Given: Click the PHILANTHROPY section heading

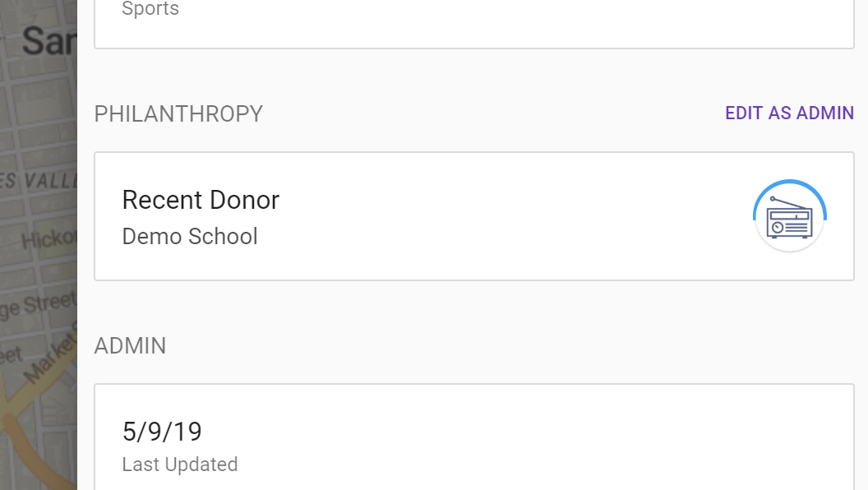Looking at the screenshot, I should coord(178,114).
